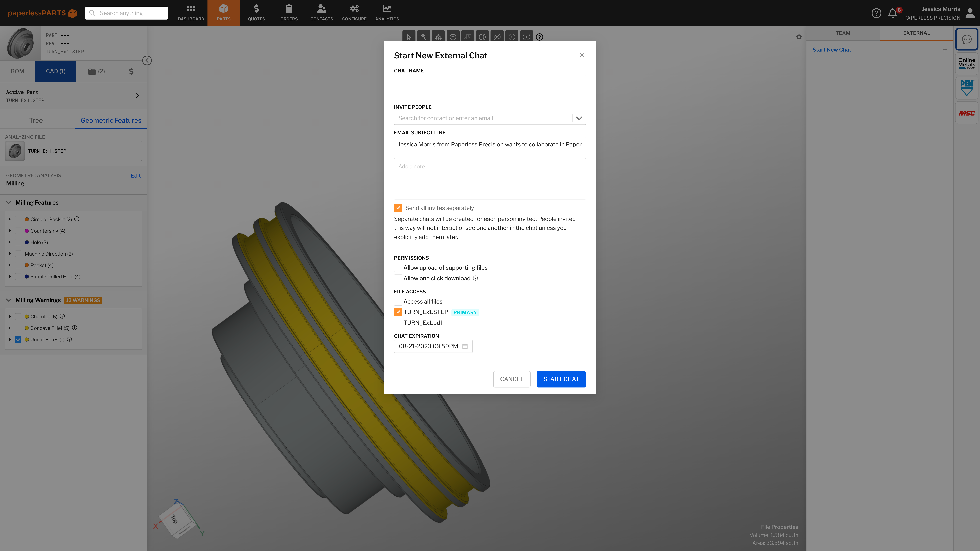Screen dimensions: 980x551
Task: Switch to the BOM tab
Action: (x=17, y=71)
